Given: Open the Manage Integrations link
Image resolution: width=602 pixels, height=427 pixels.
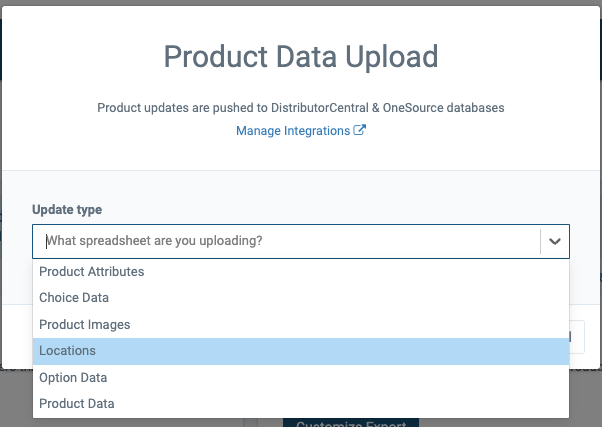Looking at the screenshot, I should 301,131.
